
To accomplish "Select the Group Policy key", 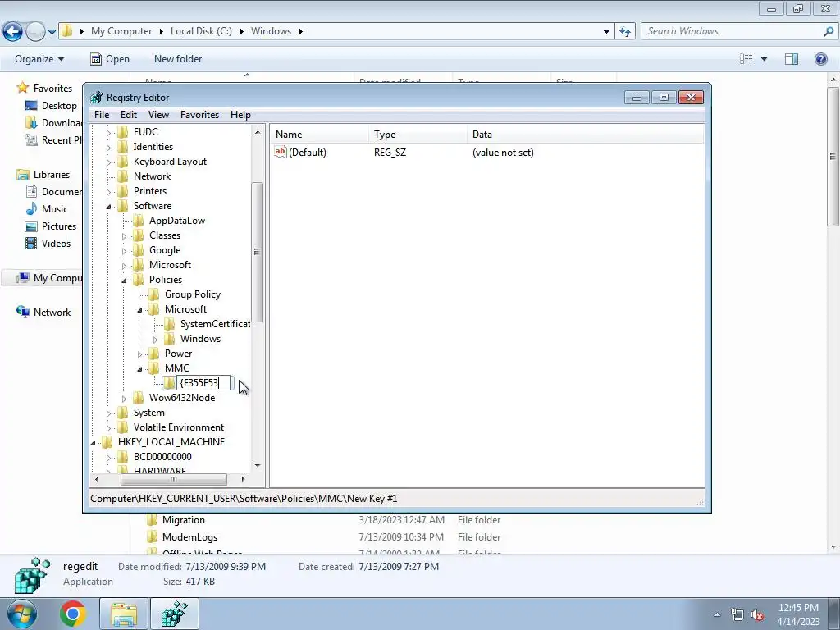I will point(192,294).
